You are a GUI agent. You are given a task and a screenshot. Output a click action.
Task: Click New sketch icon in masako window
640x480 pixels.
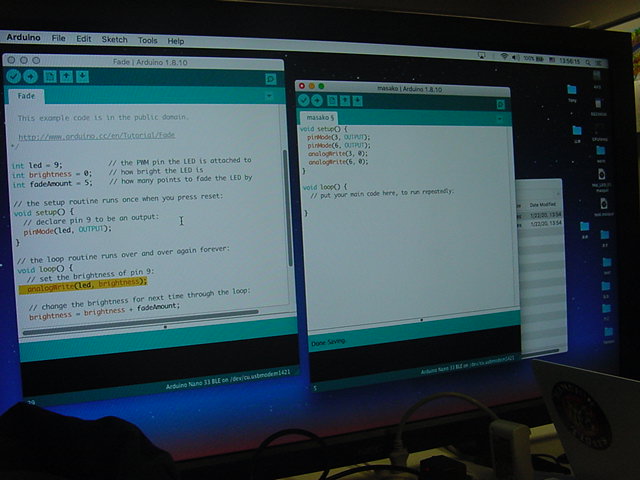point(332,100)
